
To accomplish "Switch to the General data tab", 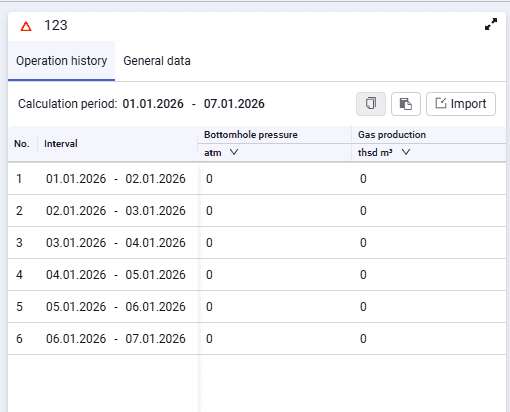I will pos(157,61).
